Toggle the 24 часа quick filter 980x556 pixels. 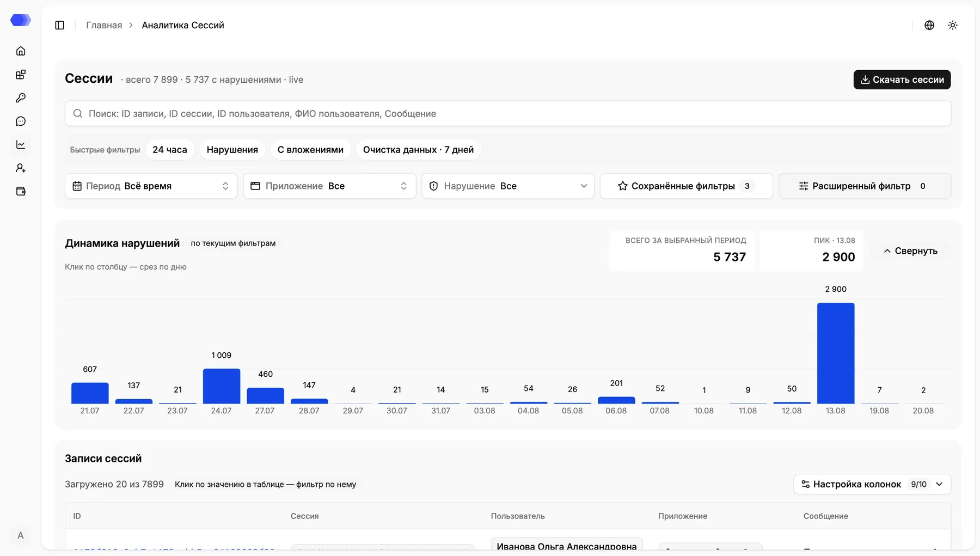tap(170, 150)
